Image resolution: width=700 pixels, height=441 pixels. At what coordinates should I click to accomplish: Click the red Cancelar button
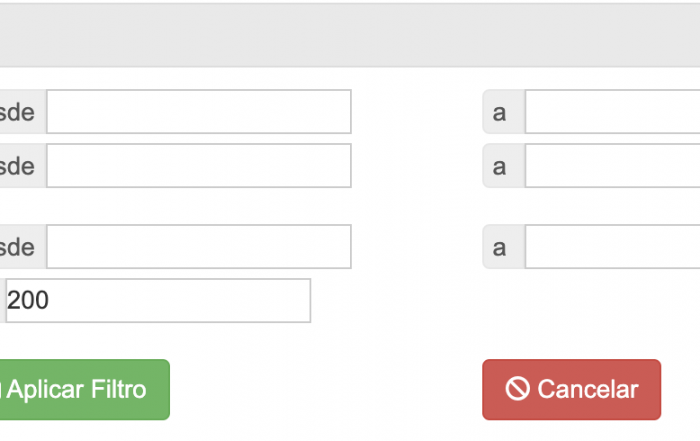point(571,390)
